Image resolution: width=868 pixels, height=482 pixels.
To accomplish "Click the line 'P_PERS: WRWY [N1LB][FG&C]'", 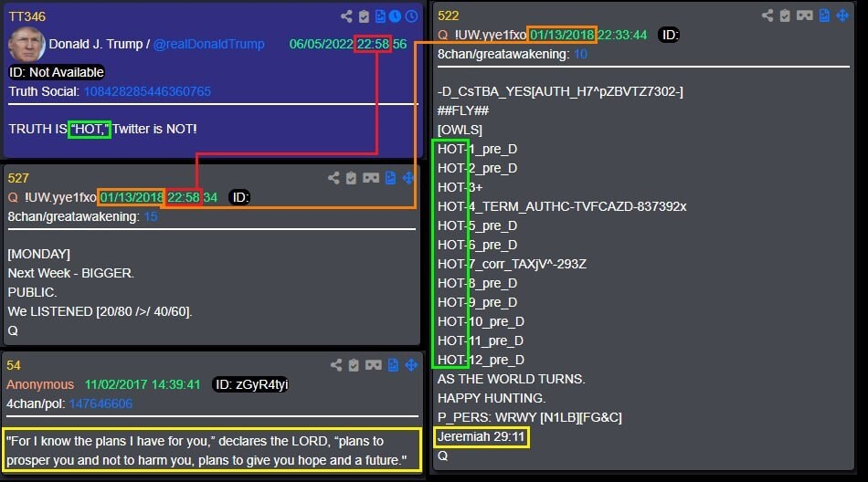I will [x=530, y=417].
